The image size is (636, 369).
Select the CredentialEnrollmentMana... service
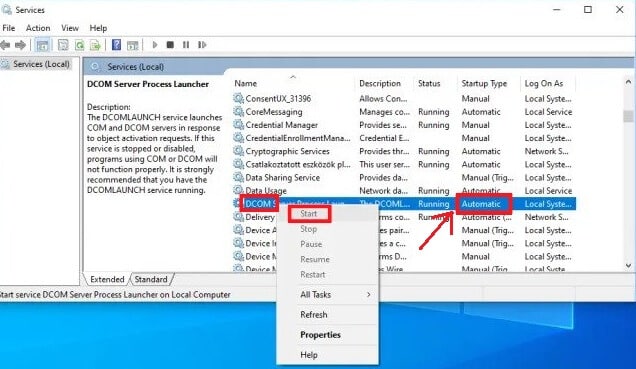[x=404, y=138]
